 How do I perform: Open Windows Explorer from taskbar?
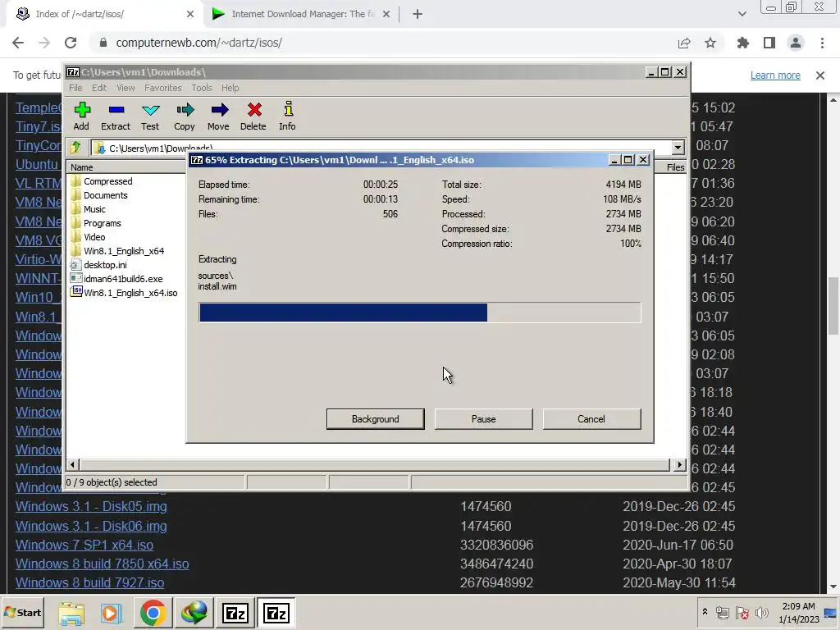tap(72, 613)
